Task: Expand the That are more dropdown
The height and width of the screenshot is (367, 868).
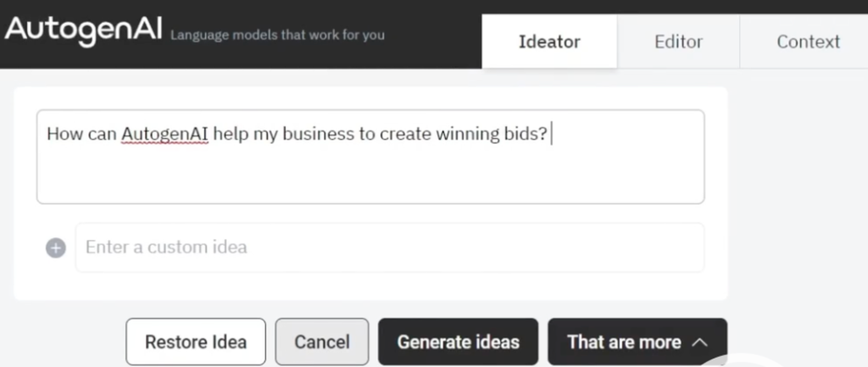Action: tap(637, 342)
